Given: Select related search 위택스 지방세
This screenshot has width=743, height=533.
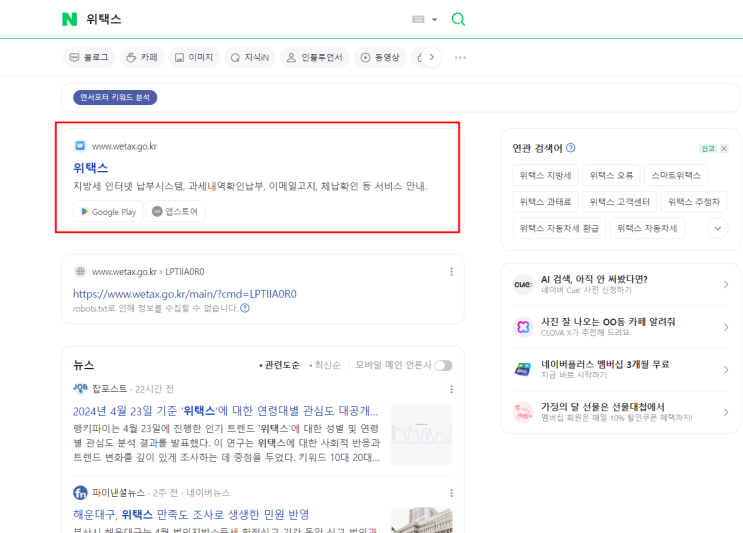Looking at the screenshot, I should tap(545, 175).
